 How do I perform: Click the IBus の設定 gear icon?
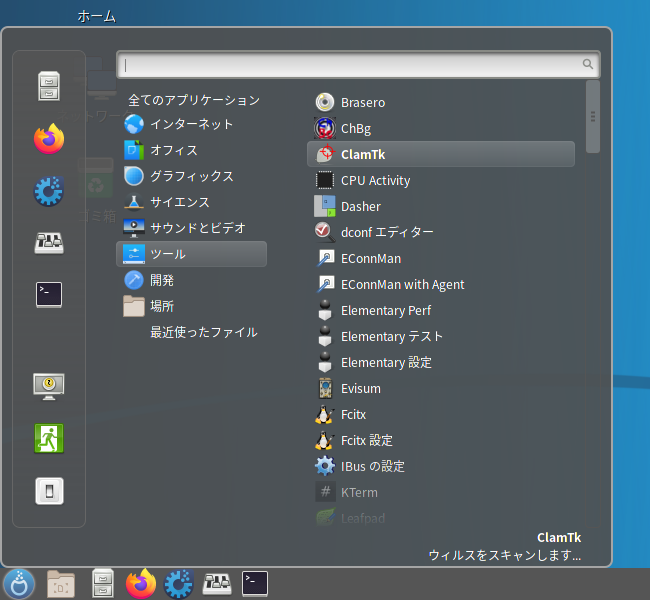[x=325, y=466]
